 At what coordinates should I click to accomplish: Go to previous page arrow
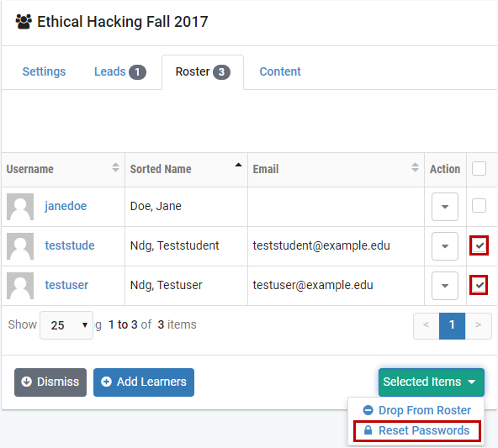(x=426, y=326)
